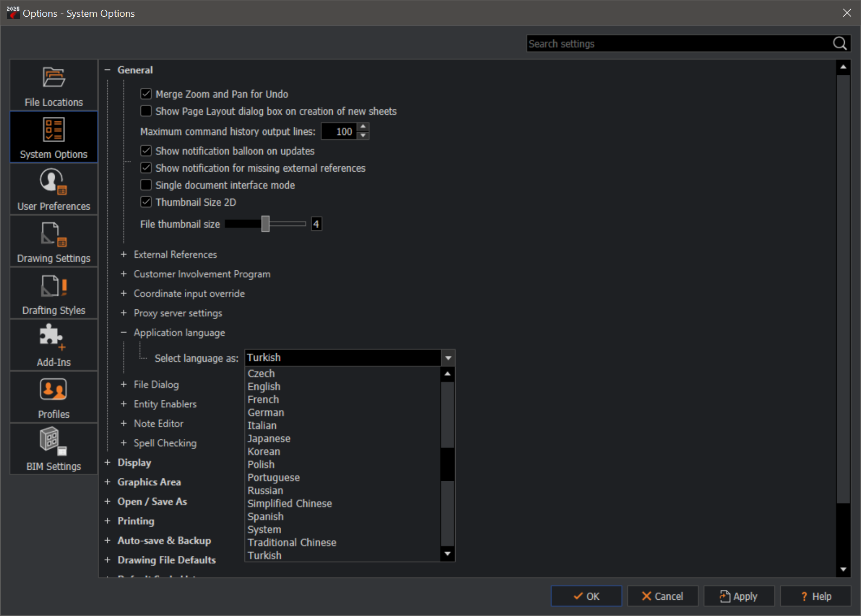861x616 pixels.
Task: Click the File thumbnail size slider handle
Action: (x=265, y=224)
